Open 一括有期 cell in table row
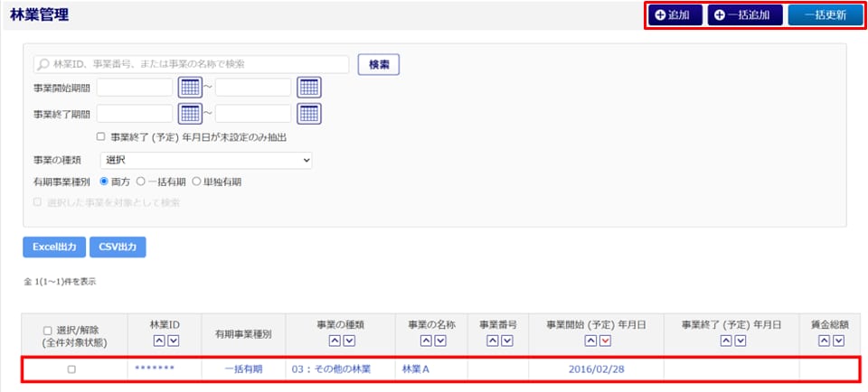Screen dimensions: 868x392 [243, 369]
